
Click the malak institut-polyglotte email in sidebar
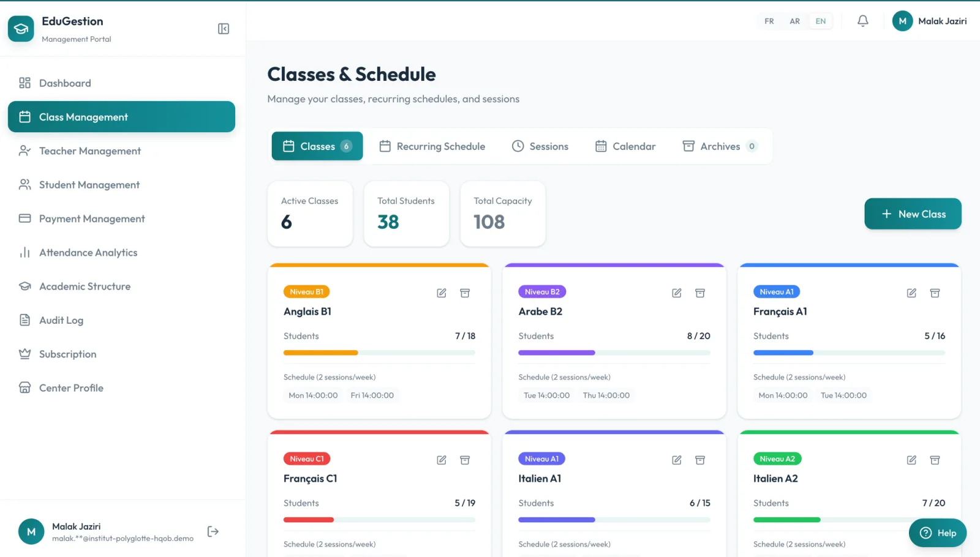(123, 539)
